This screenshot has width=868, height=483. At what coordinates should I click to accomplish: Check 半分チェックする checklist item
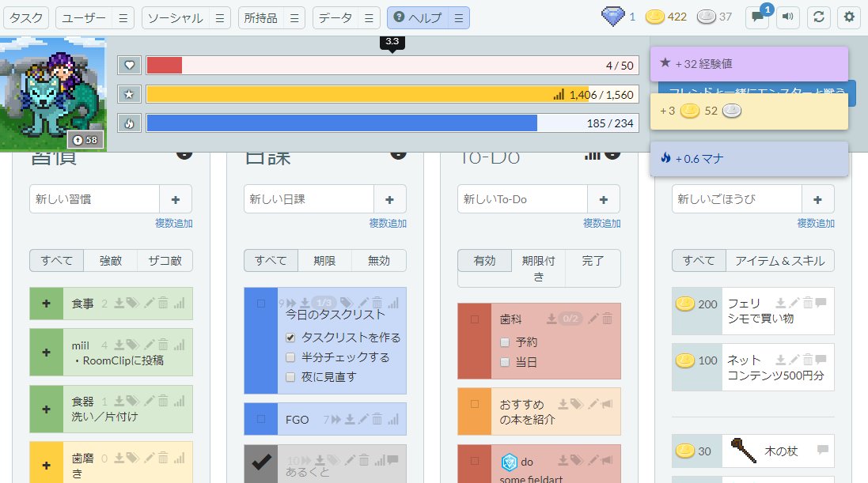[290, 357]
